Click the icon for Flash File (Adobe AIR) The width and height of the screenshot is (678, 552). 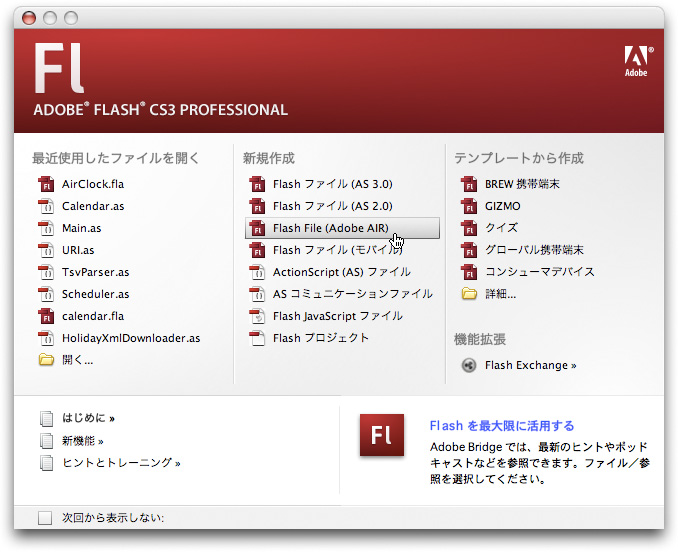pyautogui.click(x=257, y=228)
